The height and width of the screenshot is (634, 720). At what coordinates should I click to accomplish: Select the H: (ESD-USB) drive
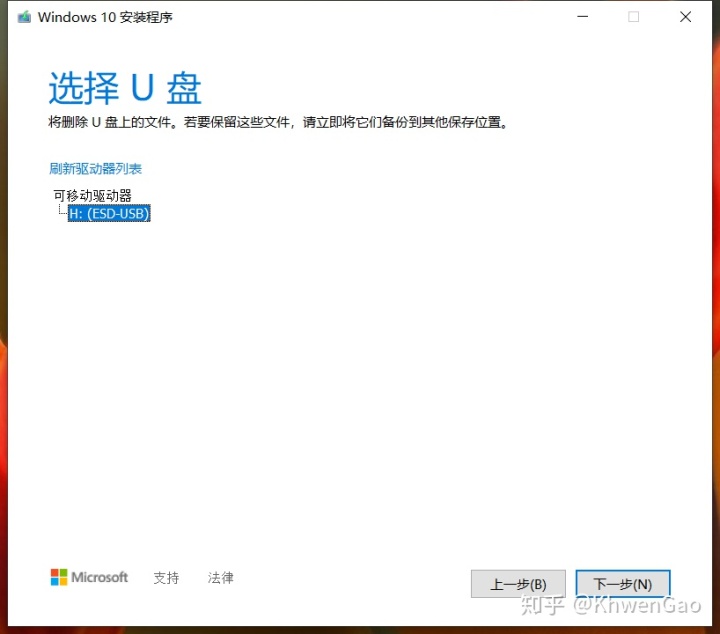click(109, 213)
